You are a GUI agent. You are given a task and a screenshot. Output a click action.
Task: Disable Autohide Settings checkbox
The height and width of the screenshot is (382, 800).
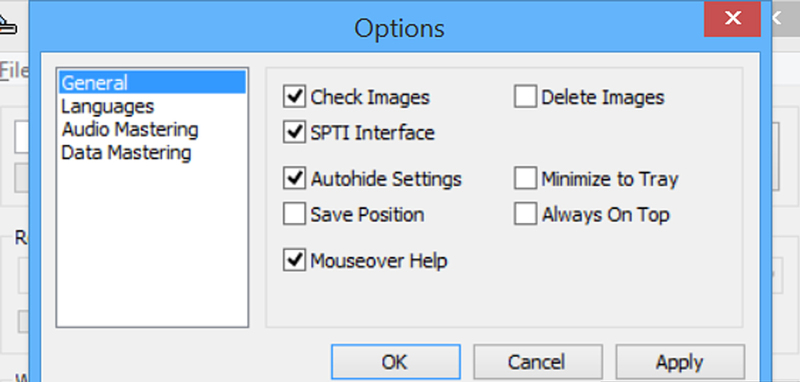(x=294, y=179)
